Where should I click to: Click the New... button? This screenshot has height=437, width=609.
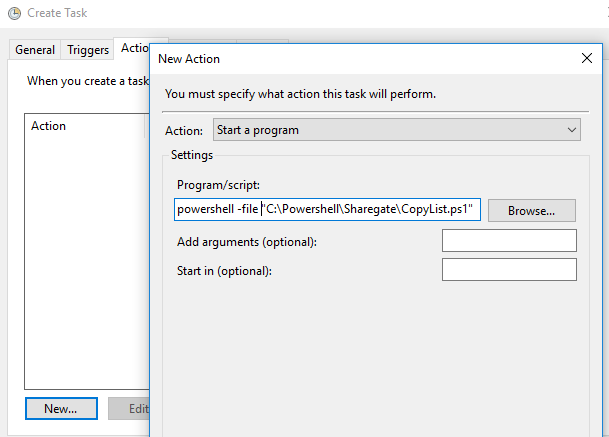[x=61, y=408]
